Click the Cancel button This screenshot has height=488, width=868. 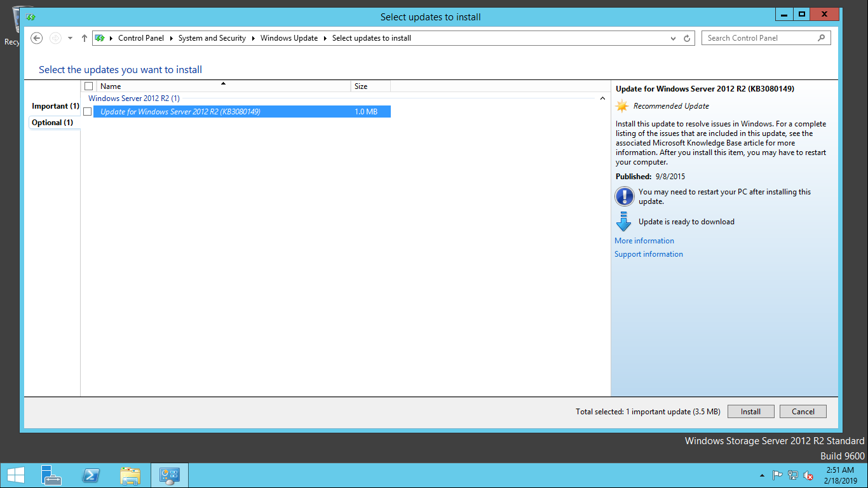click(803, 412)
